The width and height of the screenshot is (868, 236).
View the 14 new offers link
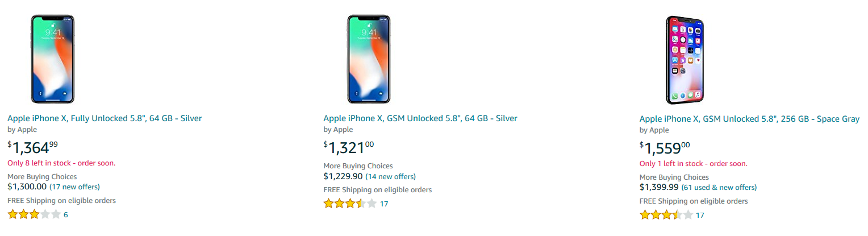(x=390, y=176)
